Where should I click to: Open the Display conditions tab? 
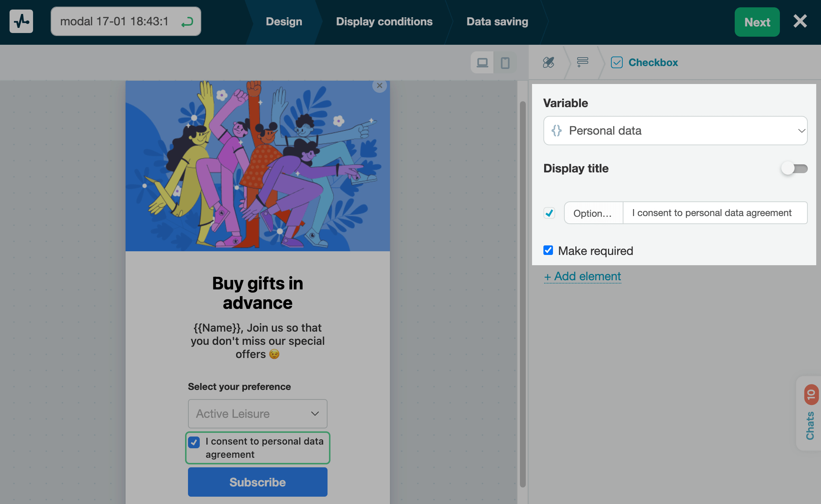[x=384, y=22]
